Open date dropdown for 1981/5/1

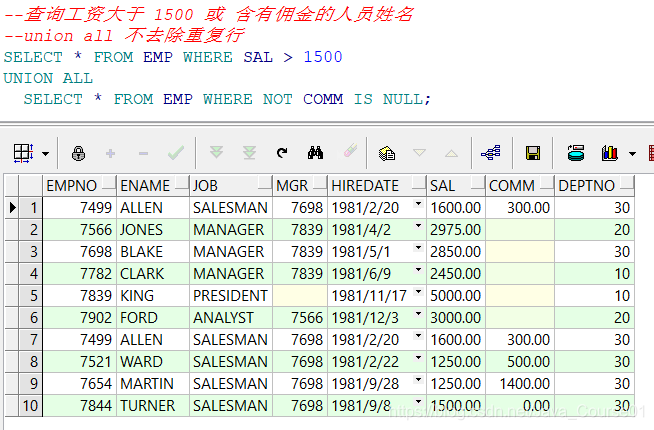(418, 248)
